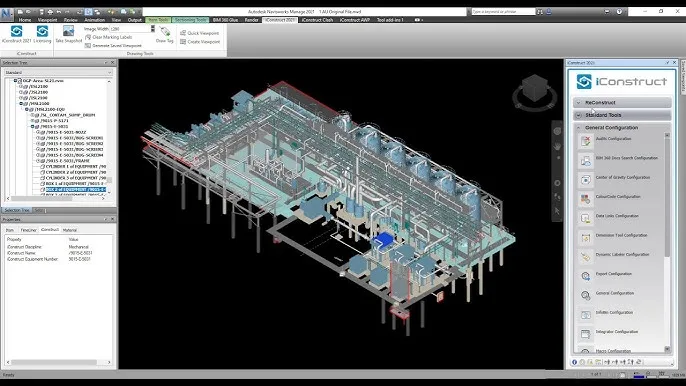Click Clear Marking Labels
Screen dimensions: 686x386
[108, 37]
